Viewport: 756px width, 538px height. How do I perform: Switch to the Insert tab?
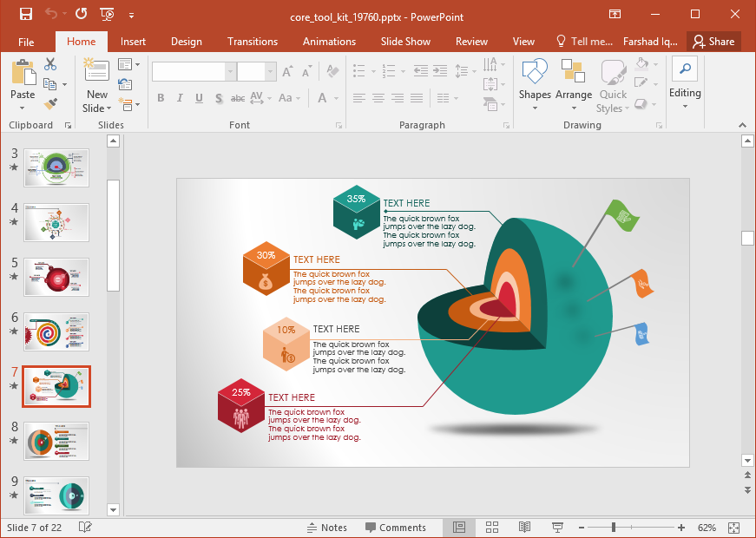coord(133,42)
